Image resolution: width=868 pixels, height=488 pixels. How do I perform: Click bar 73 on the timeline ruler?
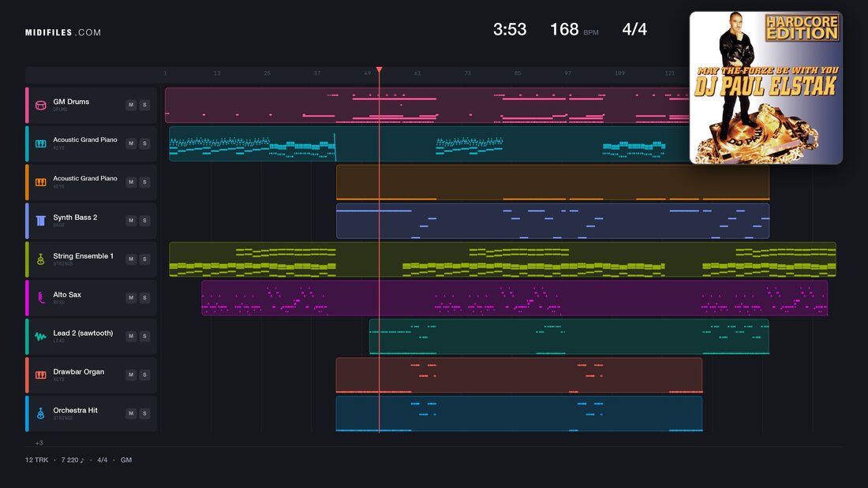click(x=468, y=73)
